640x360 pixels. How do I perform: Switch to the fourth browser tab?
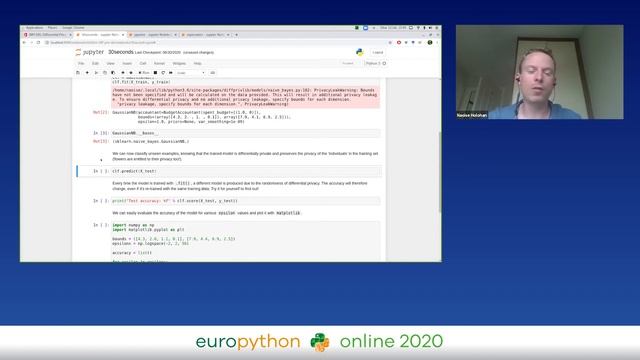[204, 35]
